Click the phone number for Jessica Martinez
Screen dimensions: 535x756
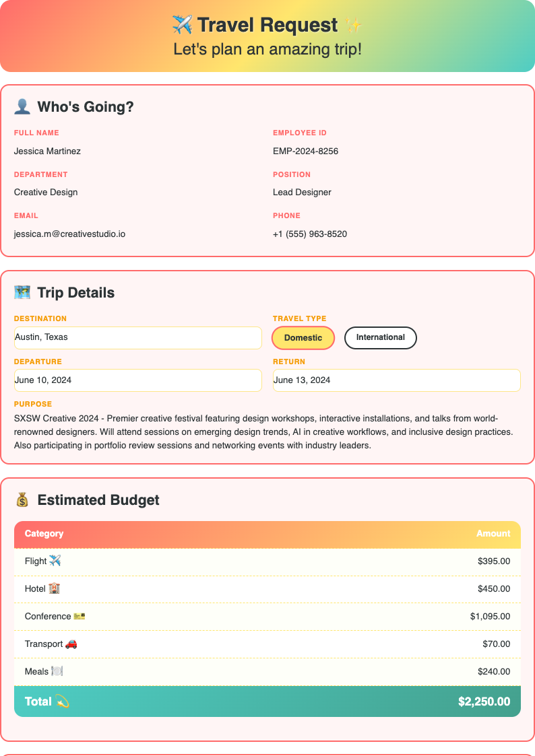click(311, 234)
